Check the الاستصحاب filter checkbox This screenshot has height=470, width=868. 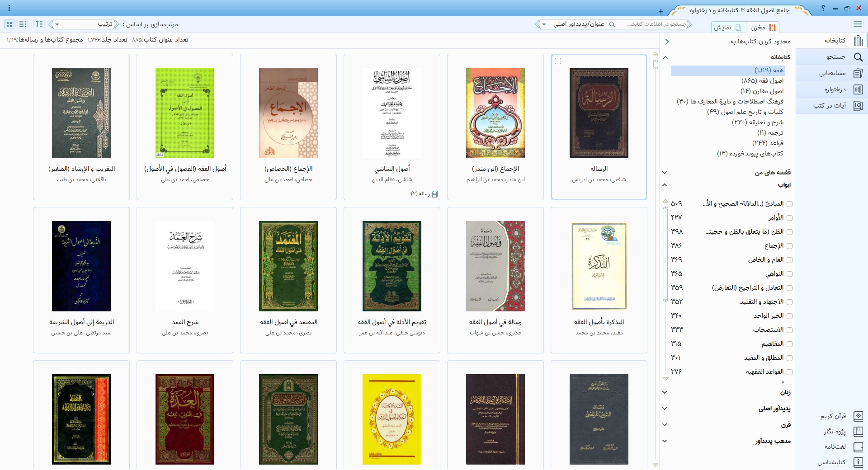click(789, 330)
